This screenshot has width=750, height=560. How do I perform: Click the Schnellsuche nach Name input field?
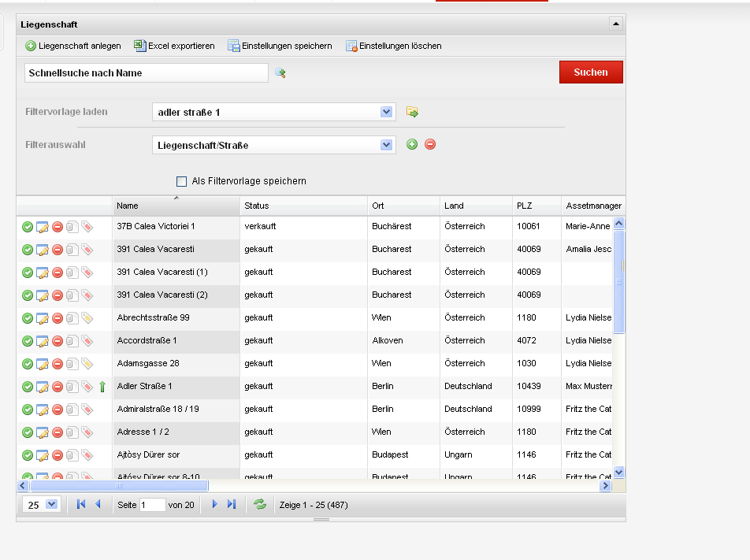(147, 72)
